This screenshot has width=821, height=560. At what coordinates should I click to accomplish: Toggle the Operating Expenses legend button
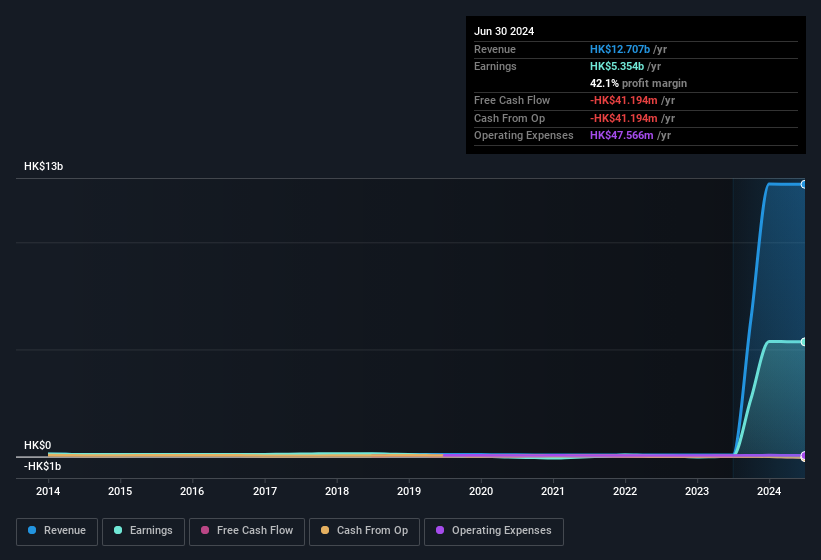pos(494,531)
